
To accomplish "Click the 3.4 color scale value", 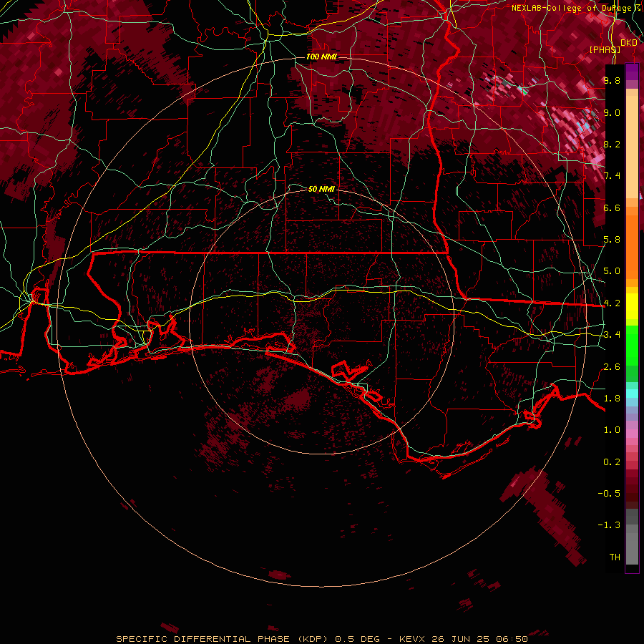I will coord(612,335).
